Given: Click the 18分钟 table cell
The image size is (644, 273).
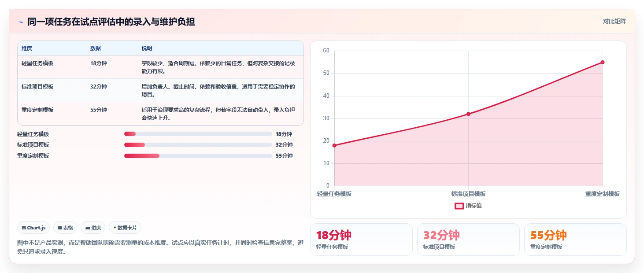Looking at the screenshot, I should click(x=99, y=63).
